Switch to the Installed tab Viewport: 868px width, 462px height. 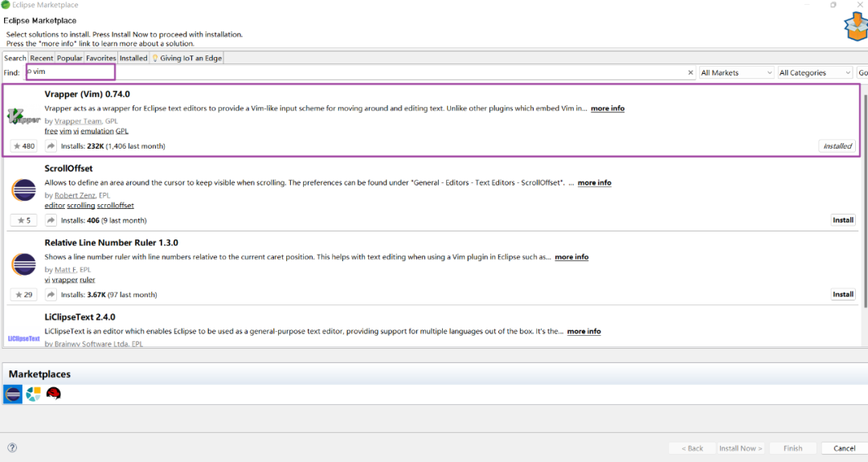[x=133, y=58]
